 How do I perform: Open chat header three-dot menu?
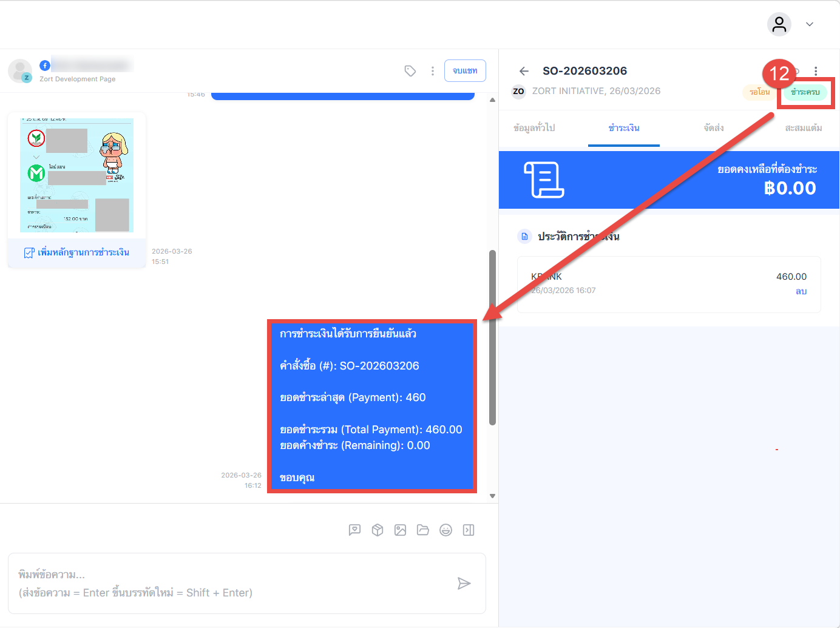point(433,71)
